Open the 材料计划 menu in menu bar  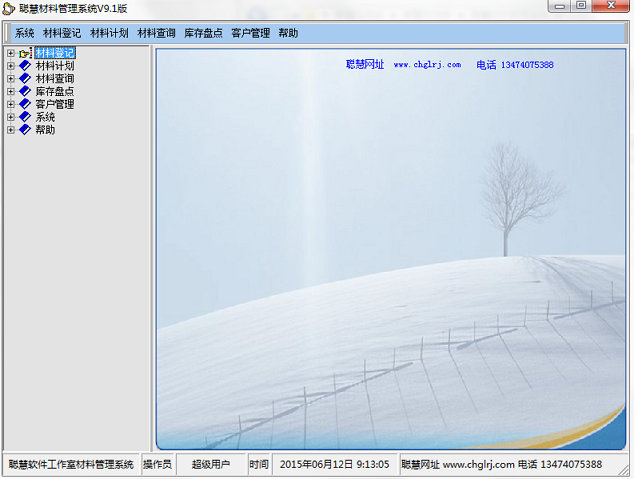point(109,33)
